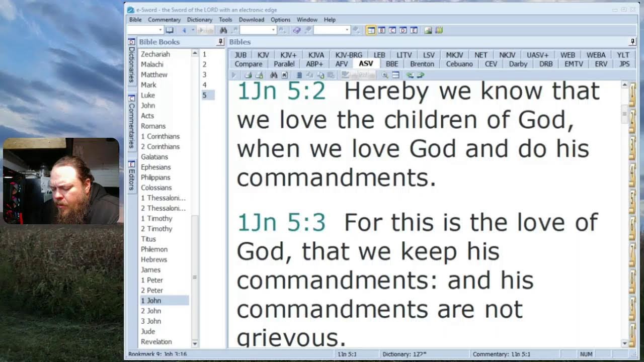644x362 pixels.
Task: Open the Dictionary menu
Action: [199, 20]
